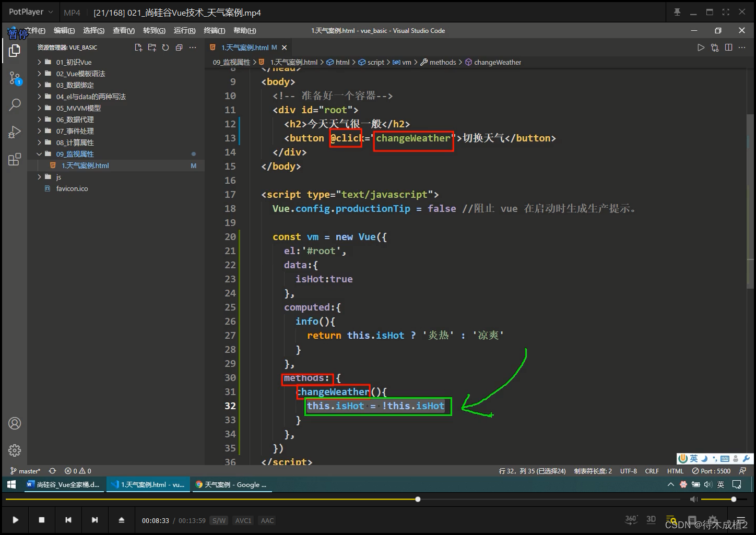Click the HTML language mode button
The width and height of the screenshot is (756, 535).
coord(675,471)
